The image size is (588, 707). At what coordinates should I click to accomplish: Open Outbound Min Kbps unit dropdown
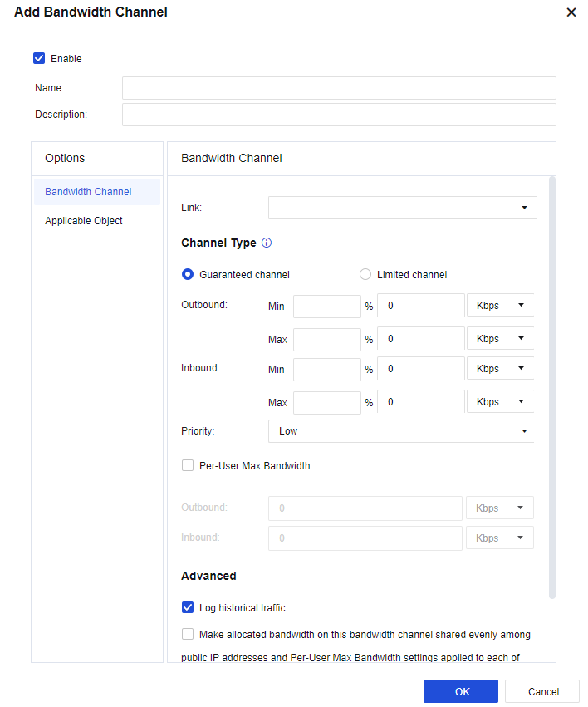point(500,306)
